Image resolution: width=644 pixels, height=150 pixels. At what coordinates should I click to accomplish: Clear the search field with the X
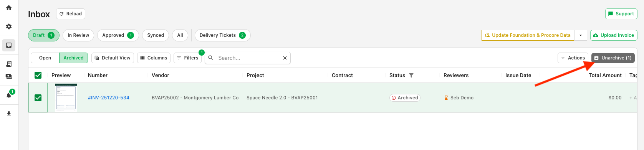click(285, 58)
